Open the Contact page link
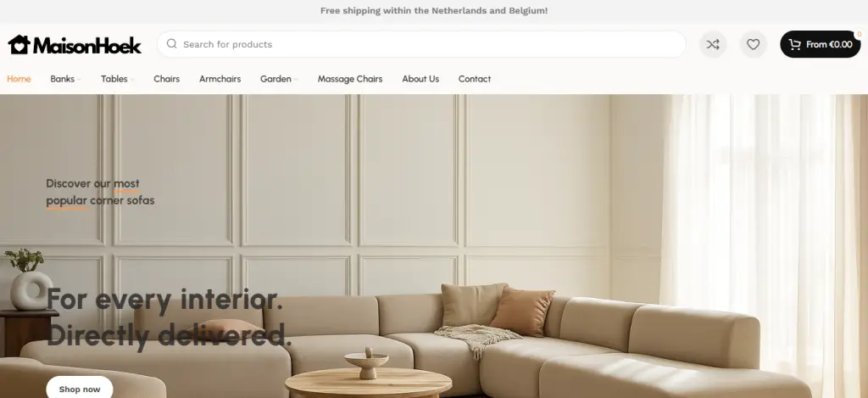Screen dimensions: 868x398 pos(475,79)
